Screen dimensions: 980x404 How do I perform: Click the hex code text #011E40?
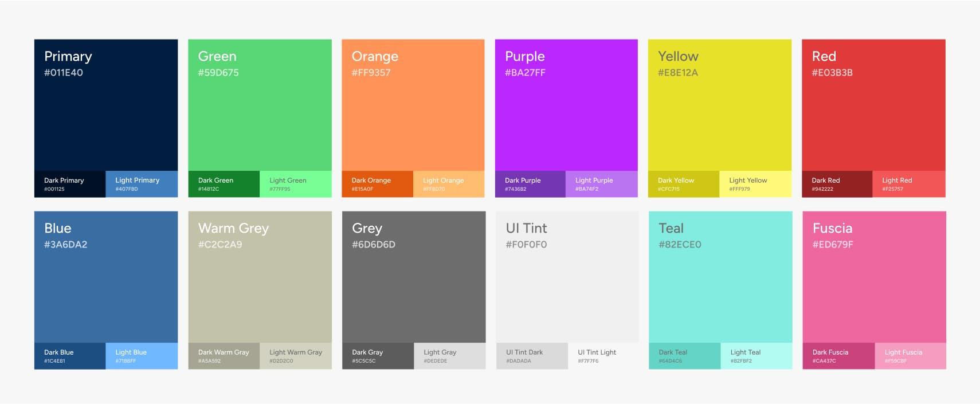[x=64, y=73]
